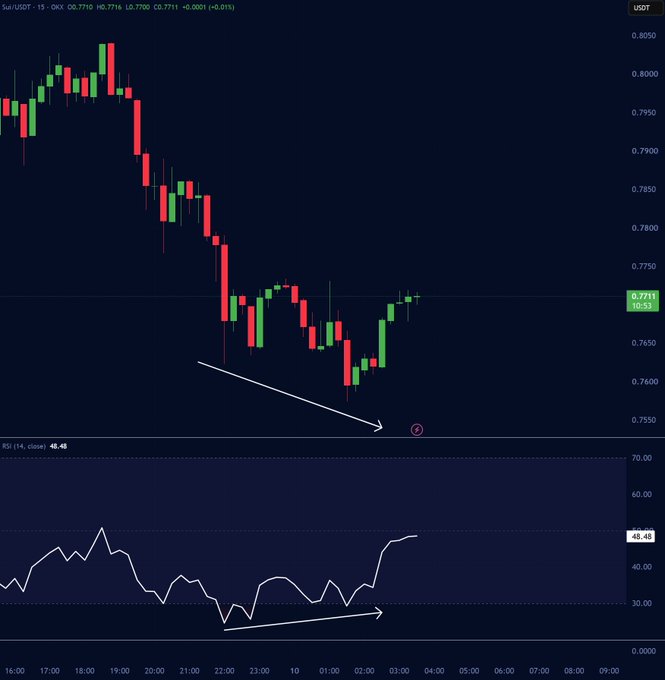Click the pink lightning bolt event icon
The width and height of the screenshot is (665, 680).
point(417,430)
